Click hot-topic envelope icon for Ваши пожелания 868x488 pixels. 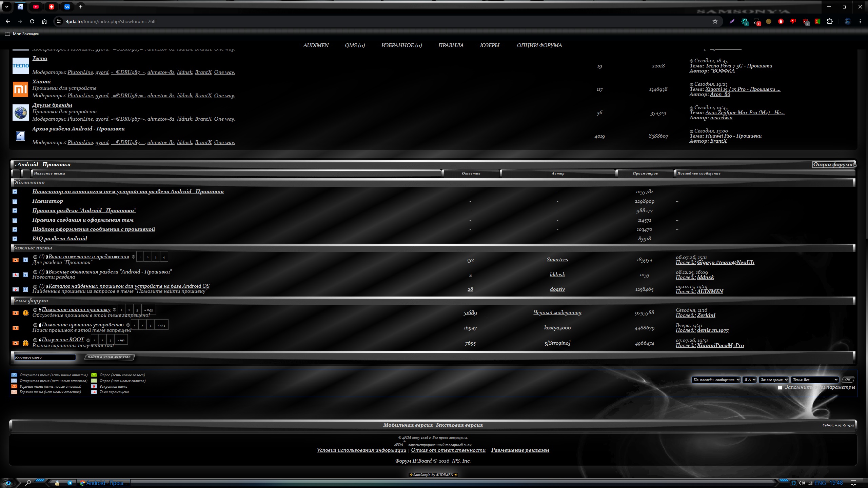(16, 260)
